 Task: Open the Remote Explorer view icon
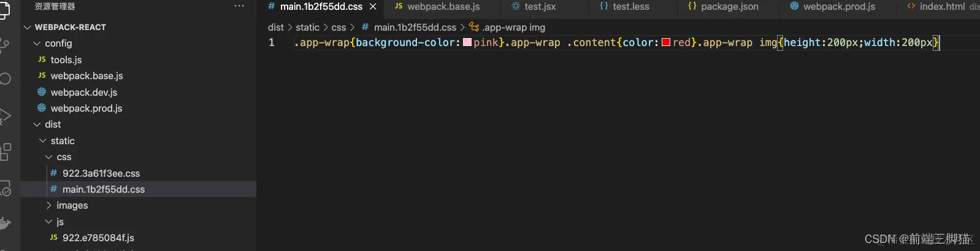(5, 188)
